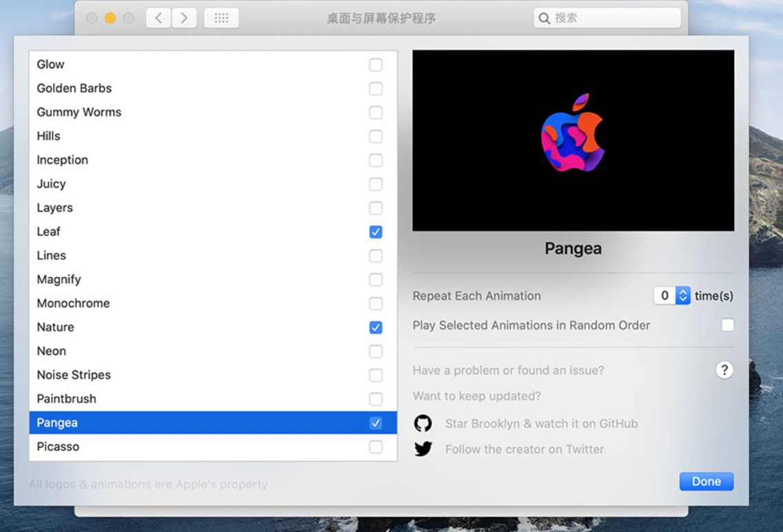This screenshot has height=532, width=783.
Task: Select the Nature animation row
Action: (213, 327)
